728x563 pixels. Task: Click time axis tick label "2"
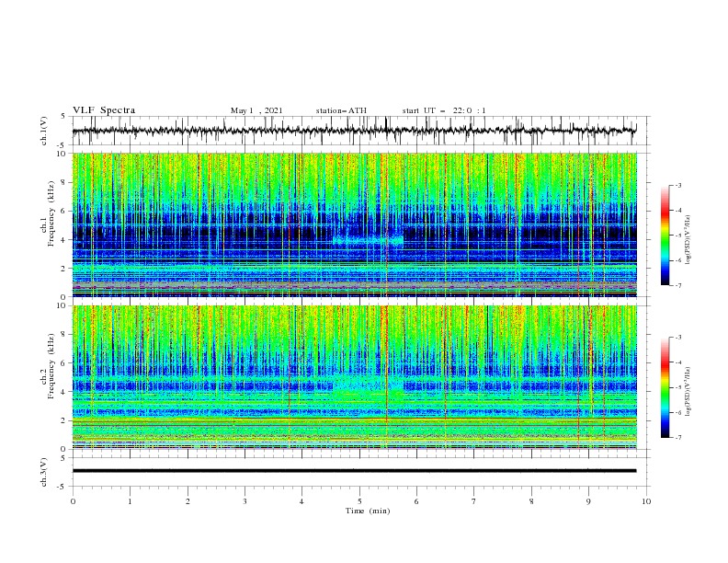click(x=188, y=501)
